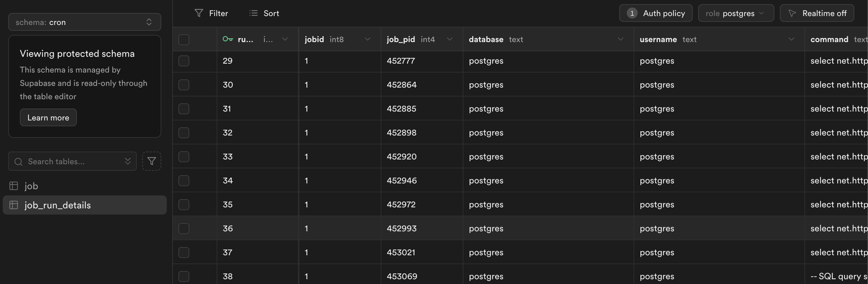868x284 pixels.
Task: Select the job_run_details table
Action: pos(57,205)
